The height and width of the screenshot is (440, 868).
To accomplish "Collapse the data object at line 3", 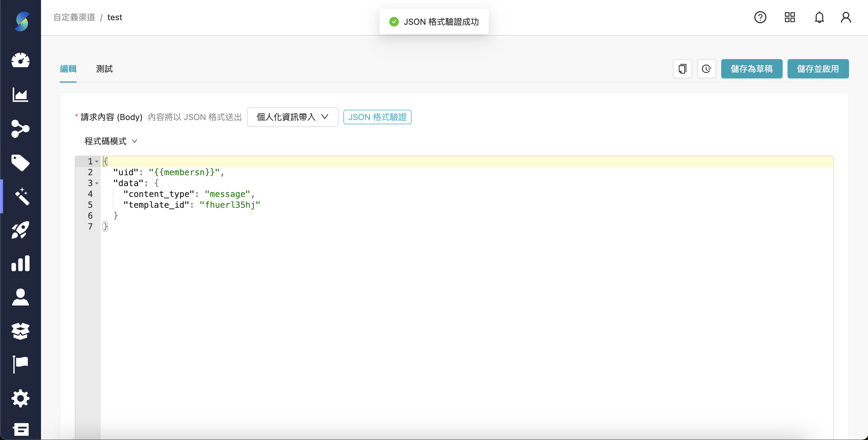I will click(97, 183).
